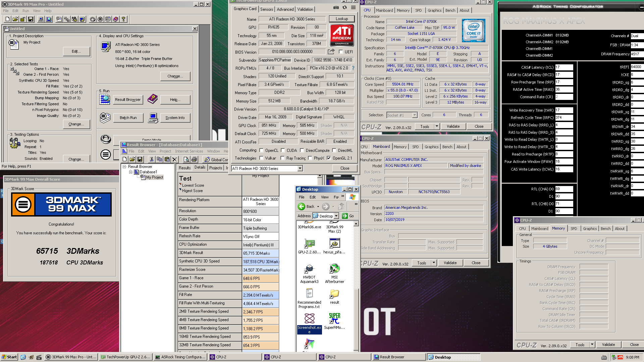Open GPU-Z hamburger menu icon
644x362 pixels.
(x=353, y=7)
